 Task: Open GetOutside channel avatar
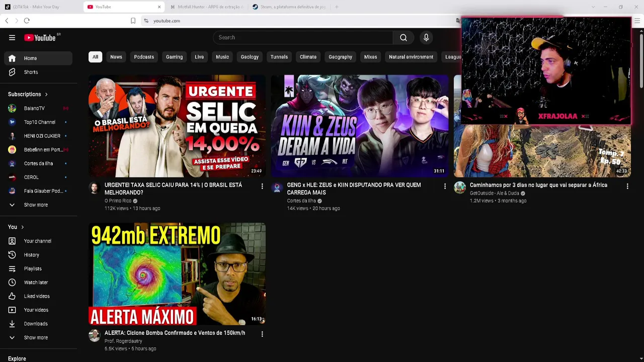[460, 188]
